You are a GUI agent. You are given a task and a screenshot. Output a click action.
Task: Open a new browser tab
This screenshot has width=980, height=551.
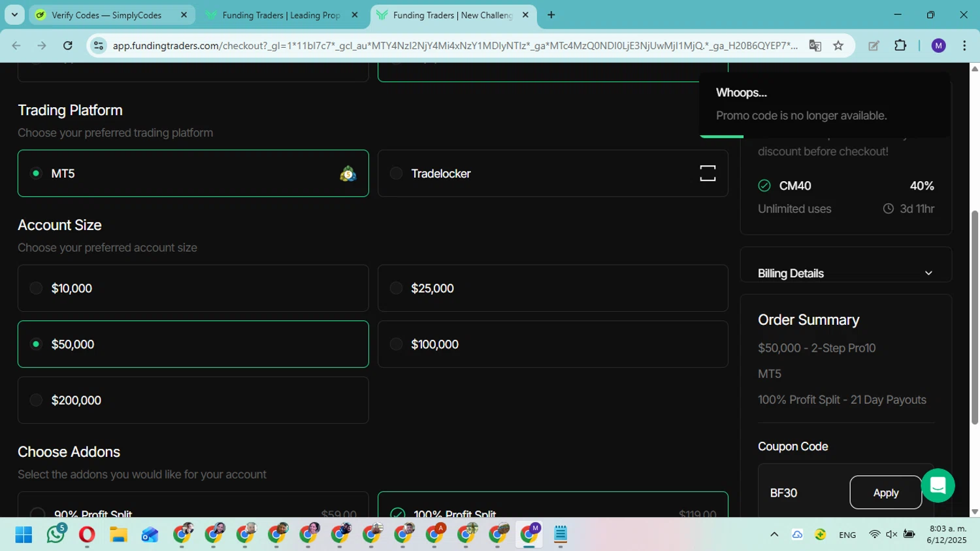(551, 14)
